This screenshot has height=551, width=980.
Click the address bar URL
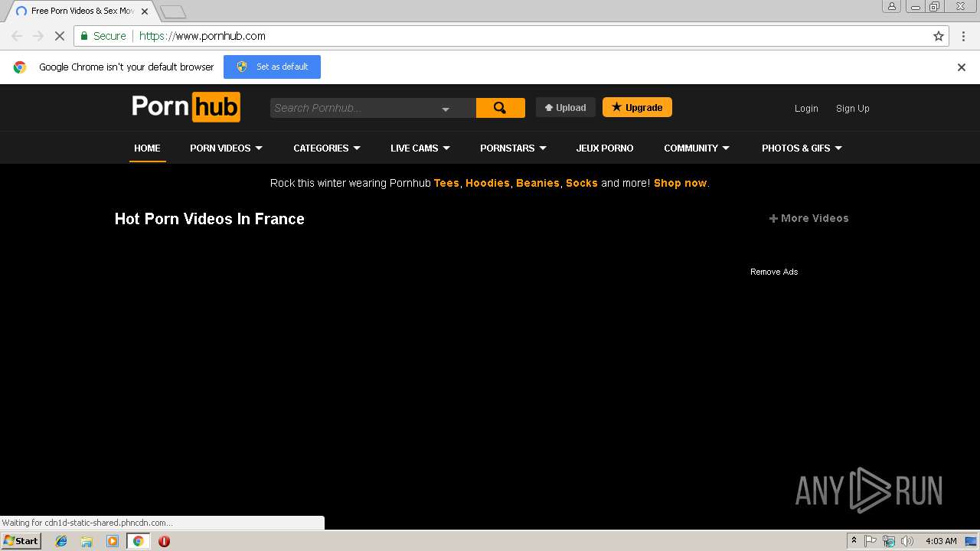tap(202, 36)
